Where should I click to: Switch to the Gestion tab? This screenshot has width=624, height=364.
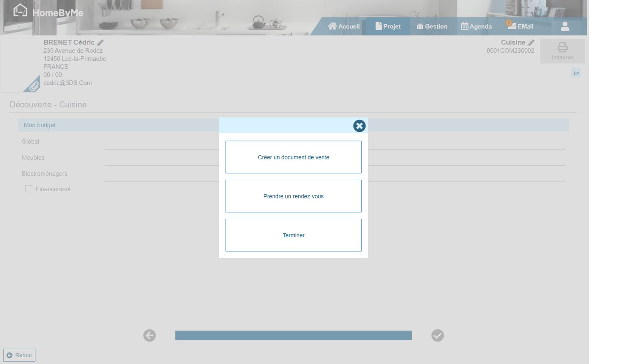point(432,26)
